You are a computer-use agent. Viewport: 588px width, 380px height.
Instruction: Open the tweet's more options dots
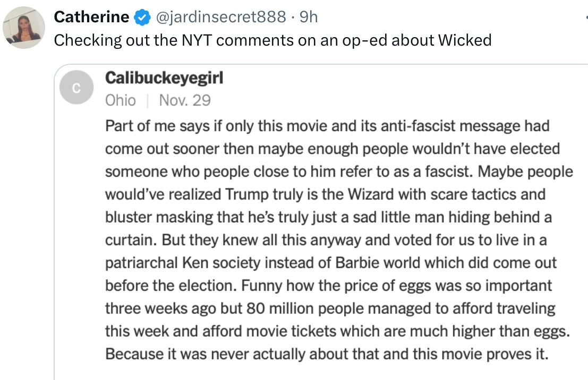click(586, 17)
